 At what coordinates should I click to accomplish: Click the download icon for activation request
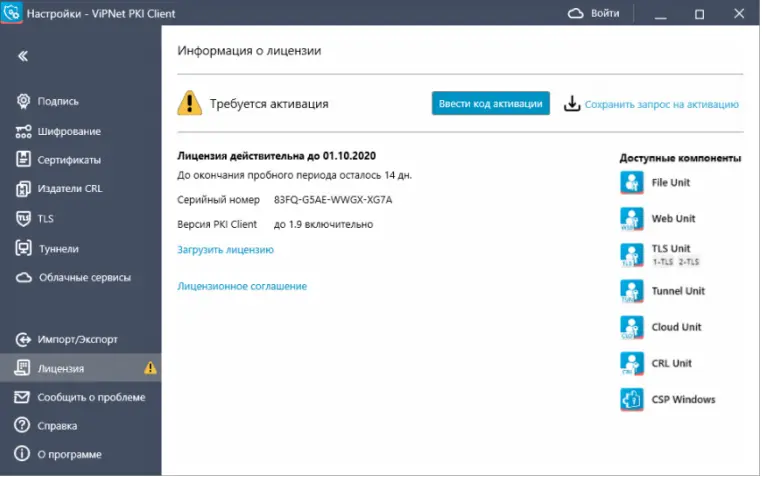[572, 103]
